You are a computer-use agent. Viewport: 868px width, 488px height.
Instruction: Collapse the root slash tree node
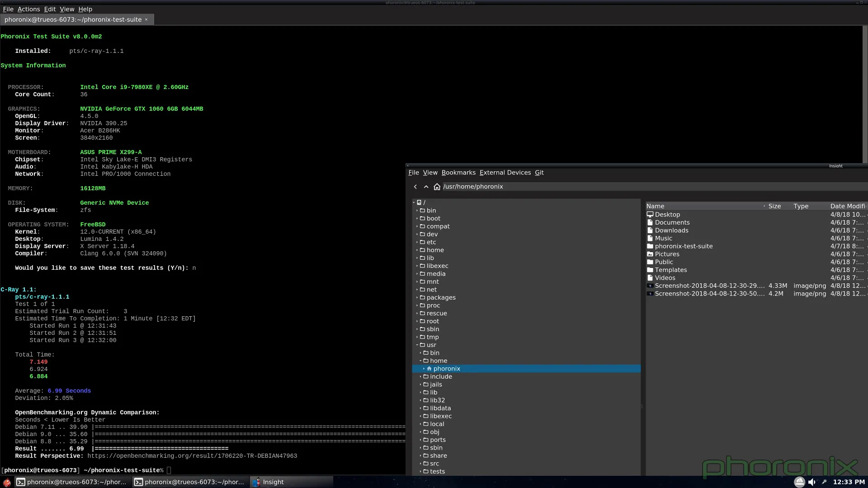pos(414,202)
